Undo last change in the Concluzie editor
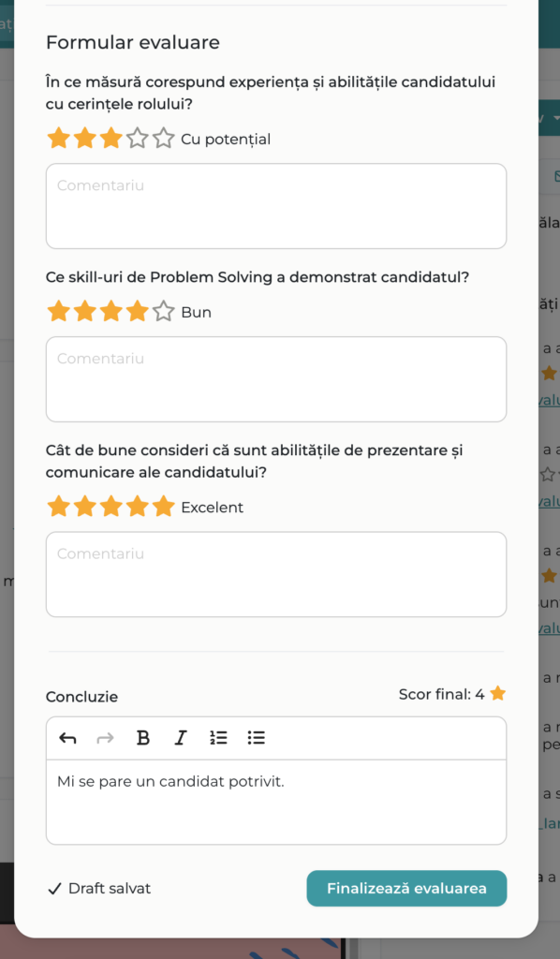Viewport: 560px width, 959px height. (67, 738)
